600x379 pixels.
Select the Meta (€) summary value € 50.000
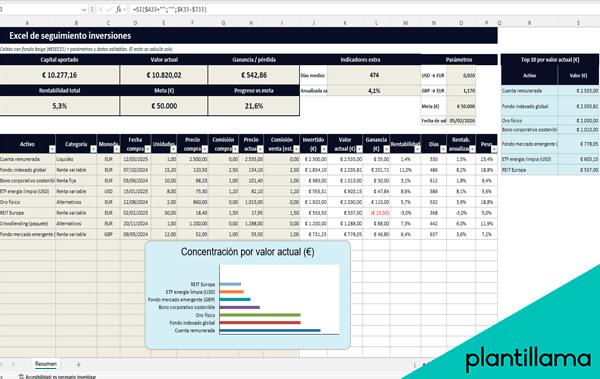tap(164, 106)
